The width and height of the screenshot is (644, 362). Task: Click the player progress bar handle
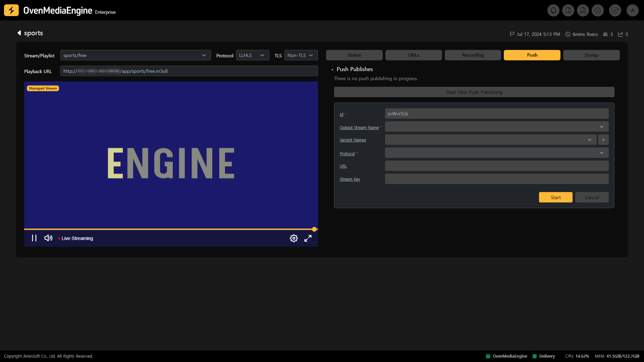coord(314,229)
